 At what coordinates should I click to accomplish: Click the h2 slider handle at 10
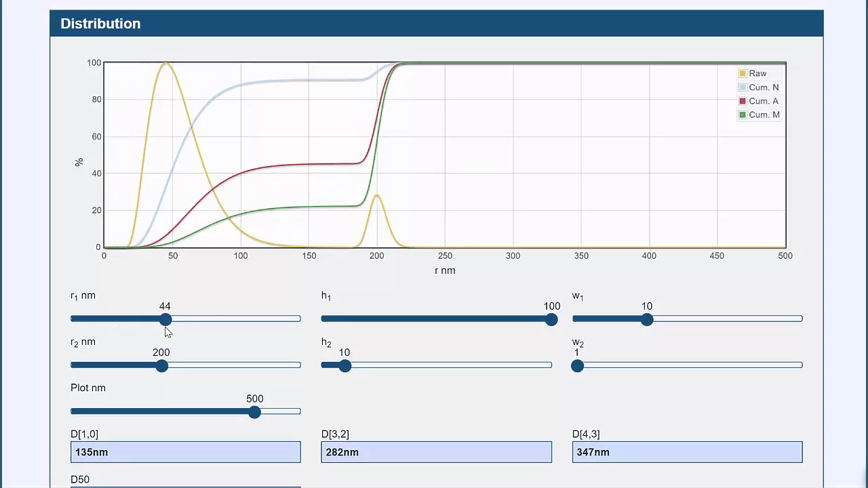tap(344, 365)
